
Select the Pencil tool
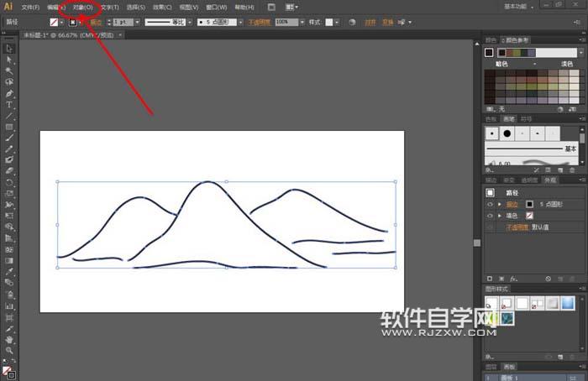coord(9,149)
